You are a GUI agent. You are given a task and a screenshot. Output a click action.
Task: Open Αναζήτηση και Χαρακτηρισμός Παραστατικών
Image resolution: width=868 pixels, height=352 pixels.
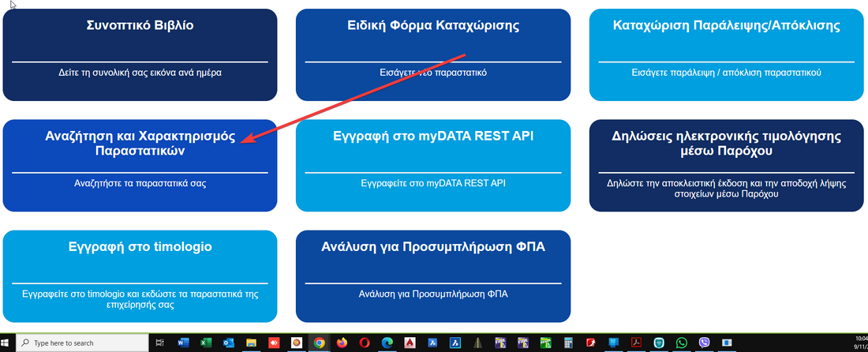pyautogui.click(x=140, y=165)
